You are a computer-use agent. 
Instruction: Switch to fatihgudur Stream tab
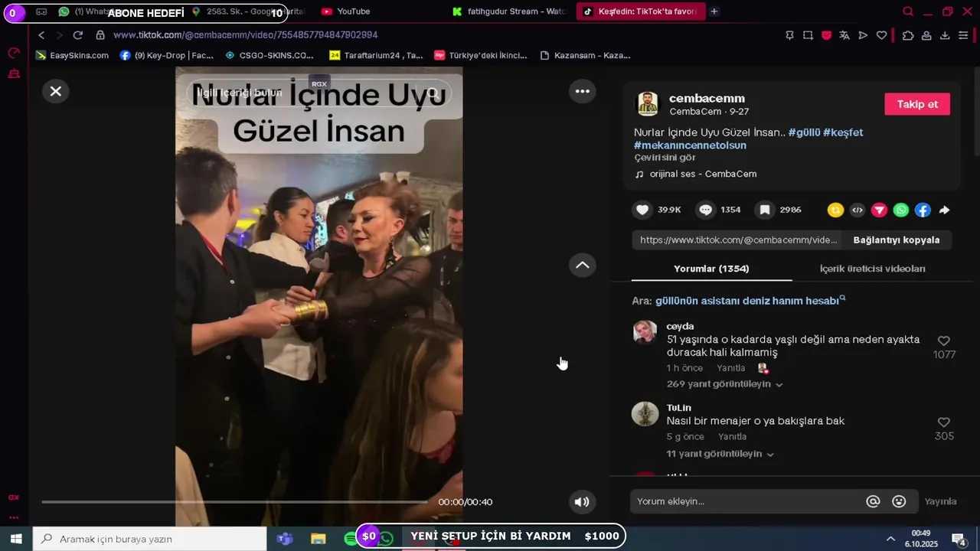click(x=509, y=11)
